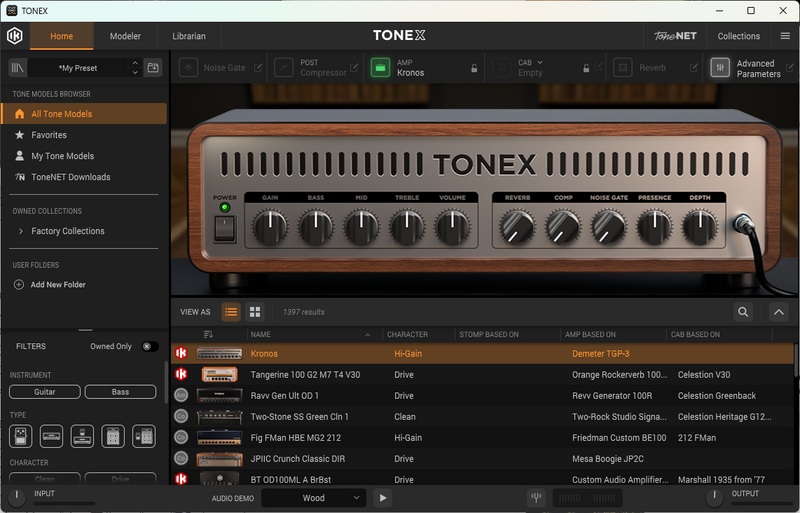The height and width of the screenshot is (513, 800).
Task: Filter by stomp pedal type icon
Action: (x=21, y=436)
